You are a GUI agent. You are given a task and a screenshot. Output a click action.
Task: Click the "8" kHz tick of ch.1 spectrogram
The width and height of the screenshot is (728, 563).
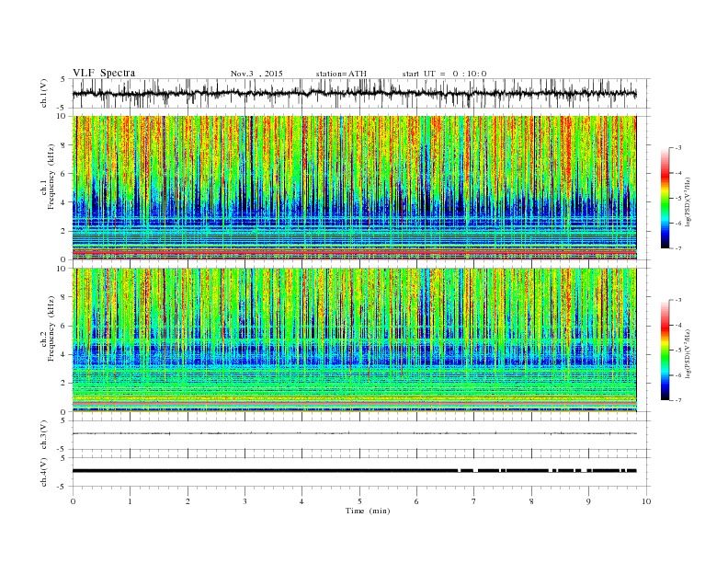(x=64, y=145)
